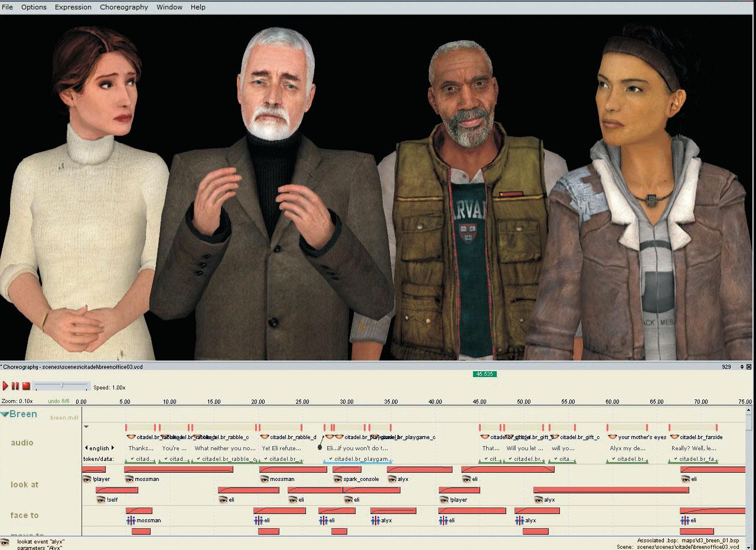
Task: Click the 'Zoom: 0.10x' label
Action: (x=17, y=401)
